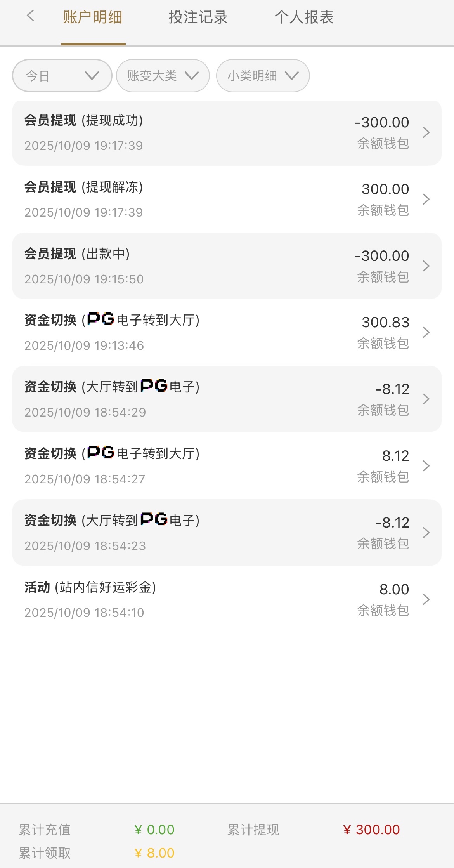Image resolution: width=454 pixels, height=868 pixels.
Task: Open arrow for 18:54:29 transfer record
Action: point(426,399)
